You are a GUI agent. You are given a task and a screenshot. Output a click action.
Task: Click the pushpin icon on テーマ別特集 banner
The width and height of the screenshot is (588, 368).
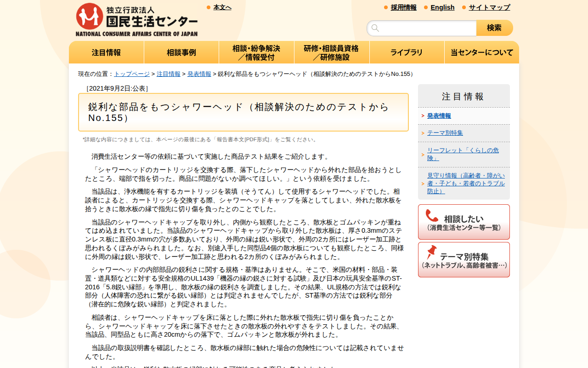pyautogui.click(x=431, y=252)
